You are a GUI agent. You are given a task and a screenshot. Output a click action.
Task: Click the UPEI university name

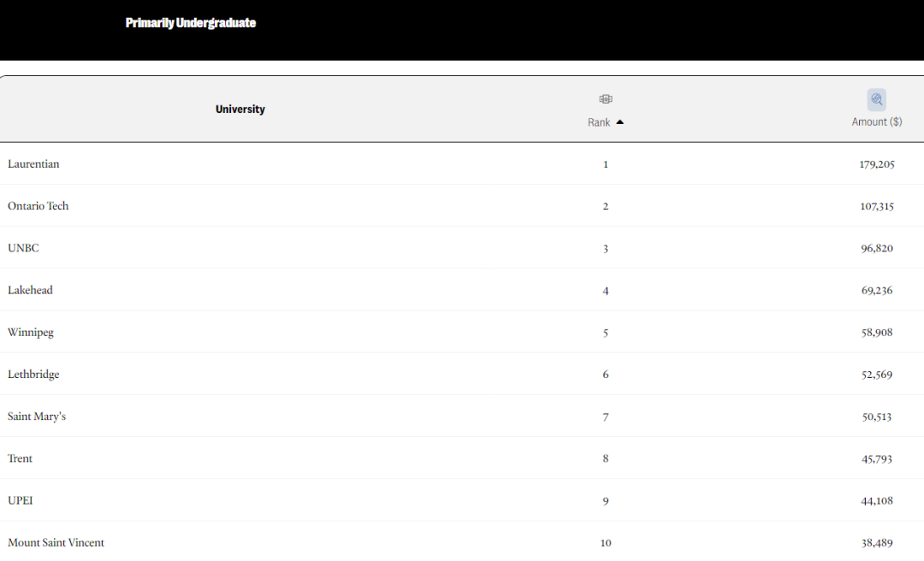pyautogui.click(x=20, y=500)
